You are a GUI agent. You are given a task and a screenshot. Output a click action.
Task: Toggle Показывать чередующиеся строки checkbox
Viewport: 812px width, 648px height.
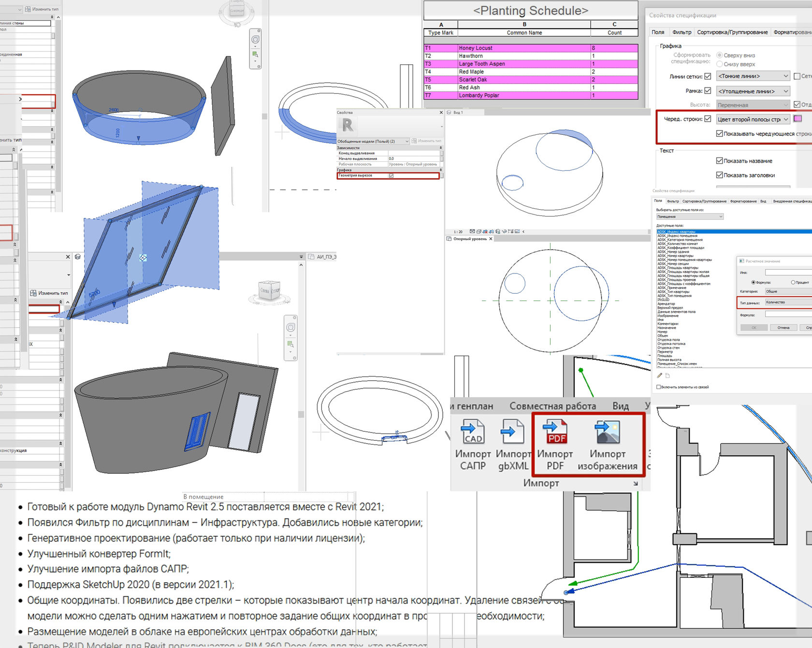[719, 133]
